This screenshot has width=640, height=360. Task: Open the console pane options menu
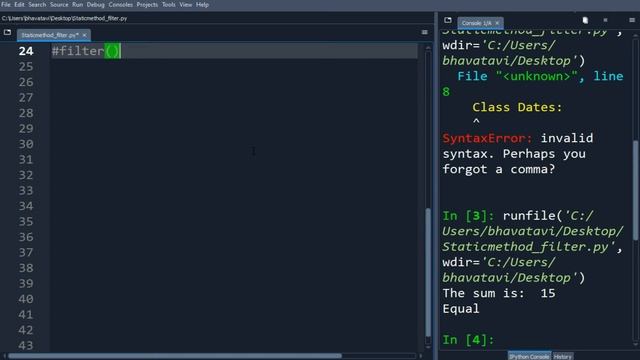pyautogui.click(x=632, y=20)
